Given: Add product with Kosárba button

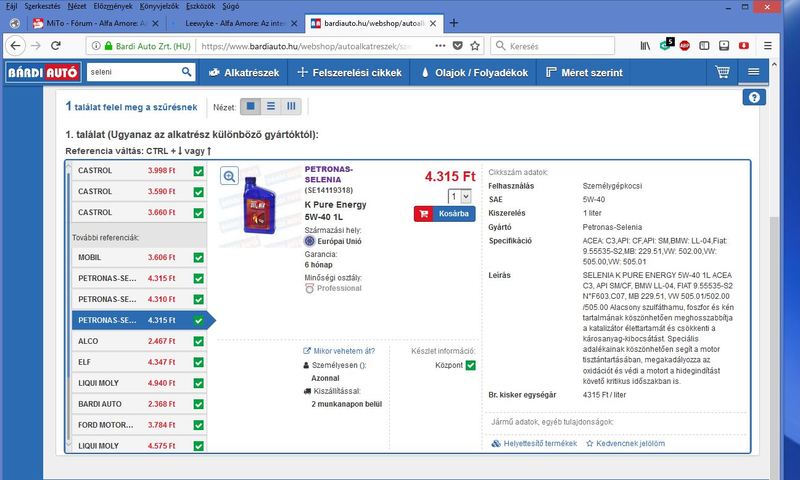Looking at the screenshot, I should (444, 213).
